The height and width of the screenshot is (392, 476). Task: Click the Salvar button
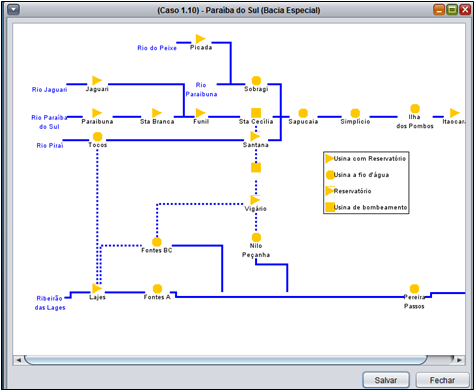coord(386,380)
